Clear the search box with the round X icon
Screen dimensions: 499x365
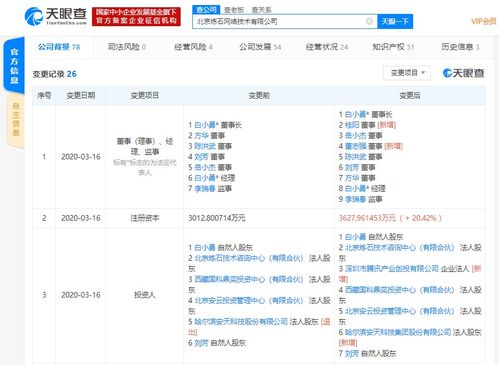click(x=369, y=21)
